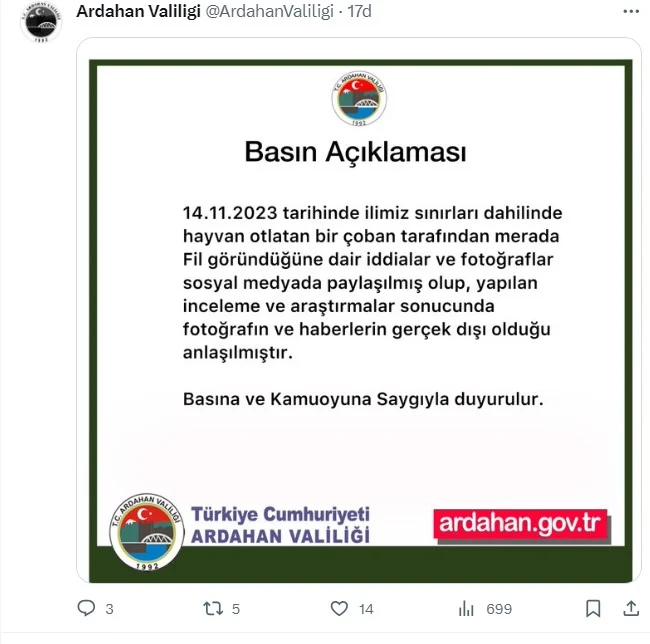The height and width of the screenshot is (644, 650).
Task: Click the Ardahan Valiligi display name
Action: [x=138, y=11]
